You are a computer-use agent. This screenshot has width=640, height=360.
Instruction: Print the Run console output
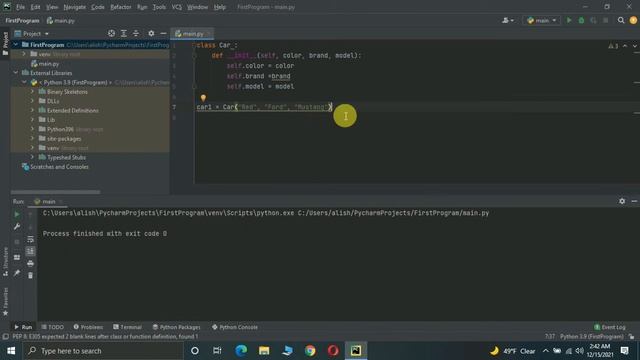point(30,264)
